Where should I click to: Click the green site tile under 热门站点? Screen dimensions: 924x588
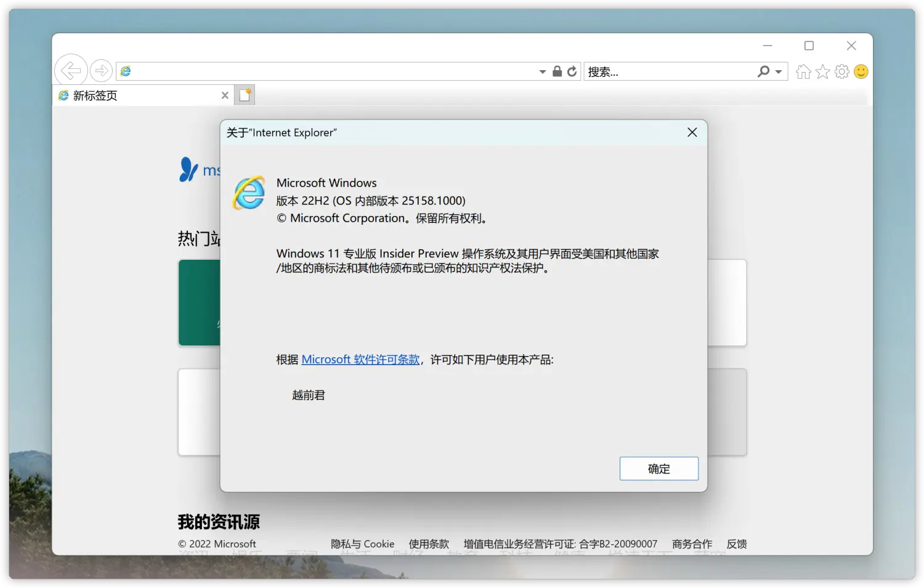(x=200, y=302)
